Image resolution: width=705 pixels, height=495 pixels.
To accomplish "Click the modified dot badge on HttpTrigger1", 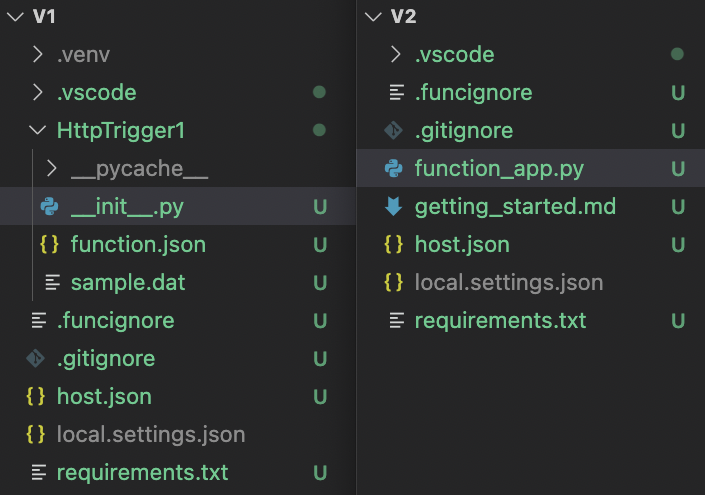I will 319,131.
